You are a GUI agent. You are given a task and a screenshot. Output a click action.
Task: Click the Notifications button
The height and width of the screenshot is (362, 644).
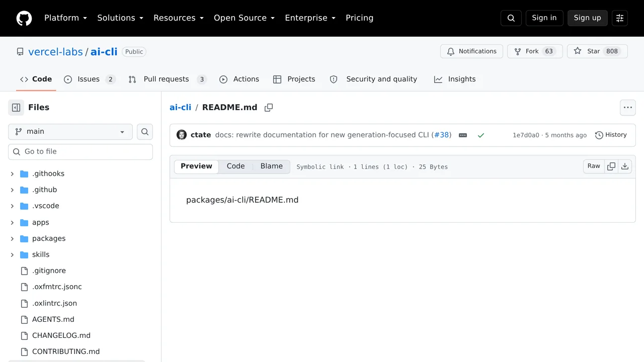471,52
